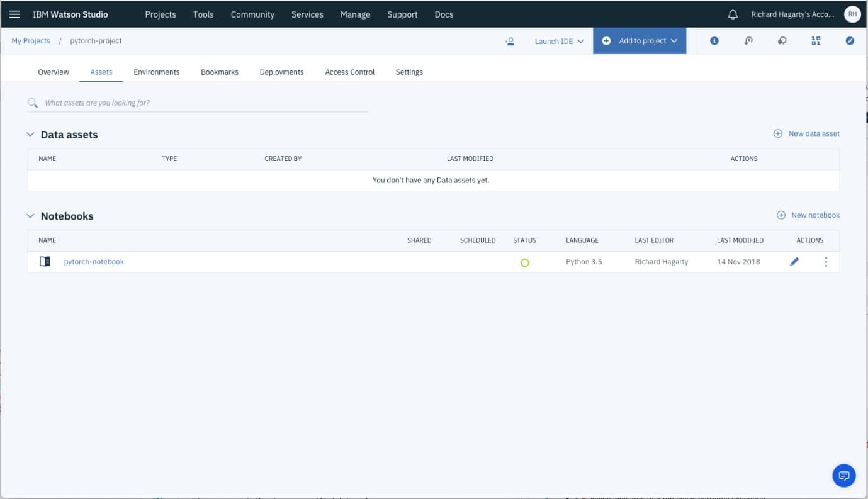The width and height of the screenshot is (868, 499).
Task: Open the project information icon
Action: 714,41
